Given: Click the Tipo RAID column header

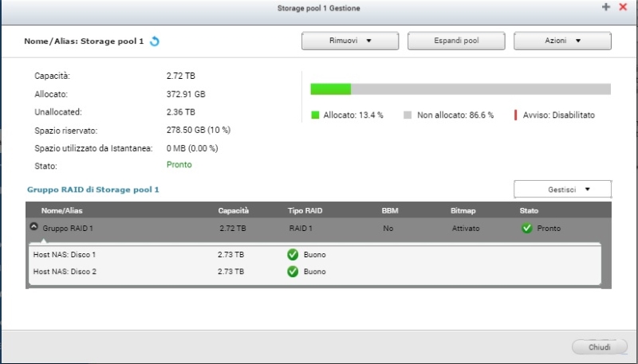Looking at the screenshot, I should point(306,211).
